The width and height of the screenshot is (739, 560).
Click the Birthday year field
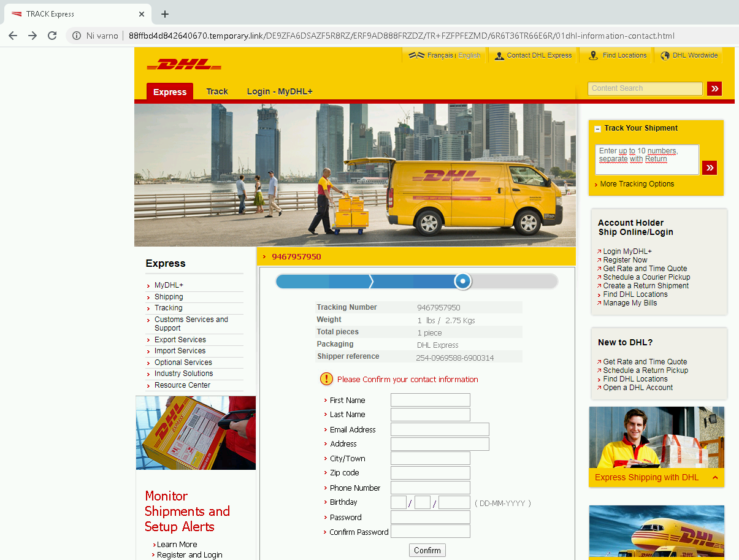click(454, 502)
